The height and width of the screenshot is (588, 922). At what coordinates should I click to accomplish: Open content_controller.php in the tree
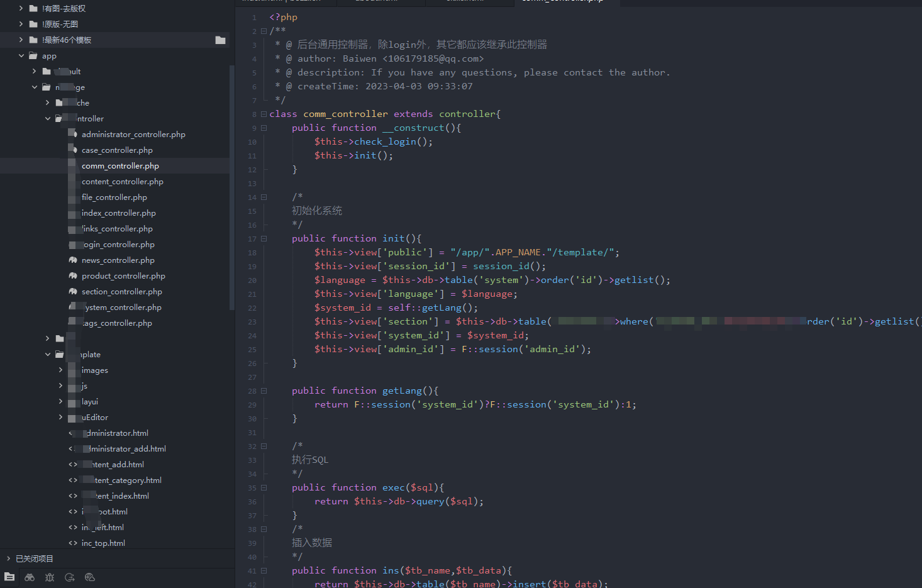click(123, 181)
